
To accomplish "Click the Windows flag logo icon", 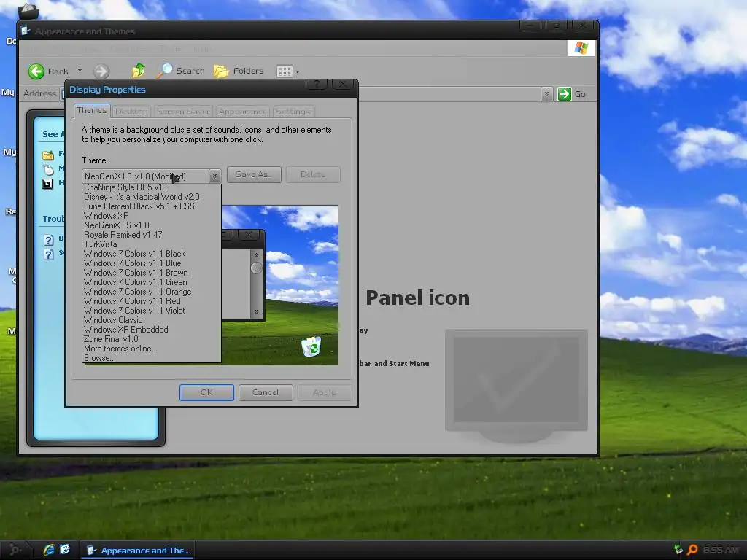I will [581, 48].
